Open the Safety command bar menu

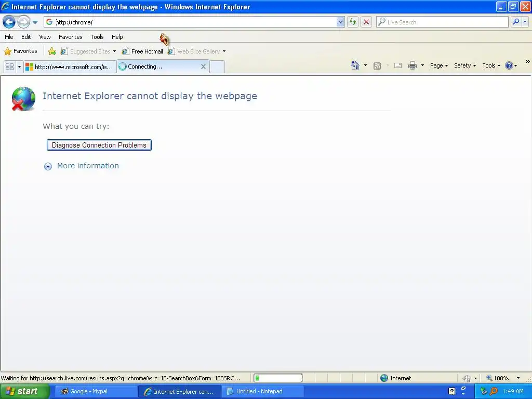[x=465, y=65]
